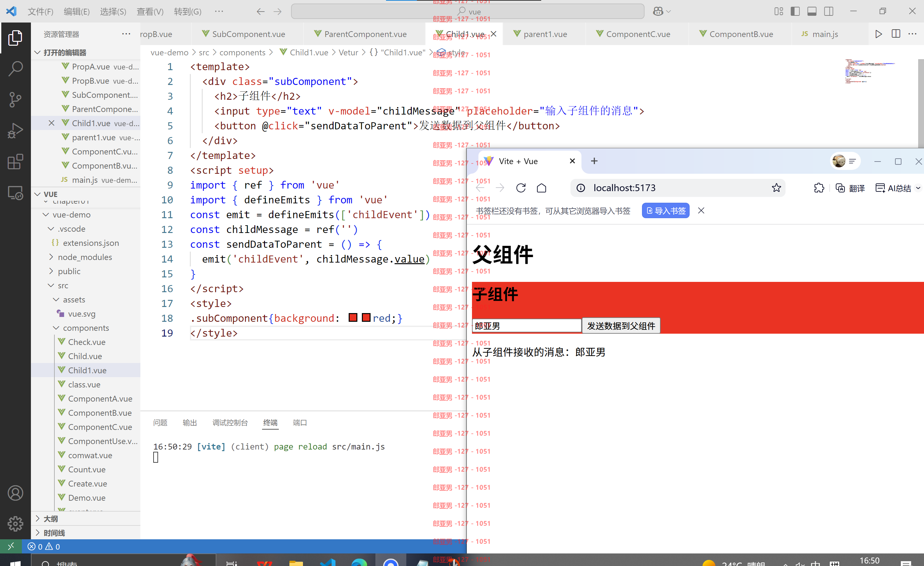Split the editor to the right
The height and width of the screenshot is (566, 924).
(x=896, y=34)
